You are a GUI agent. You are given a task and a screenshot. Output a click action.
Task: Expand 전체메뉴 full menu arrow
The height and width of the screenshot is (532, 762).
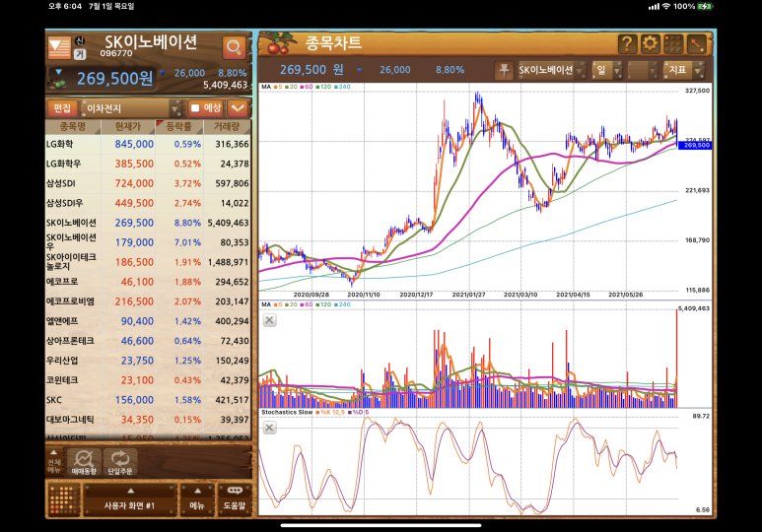[x=54, y=461]
